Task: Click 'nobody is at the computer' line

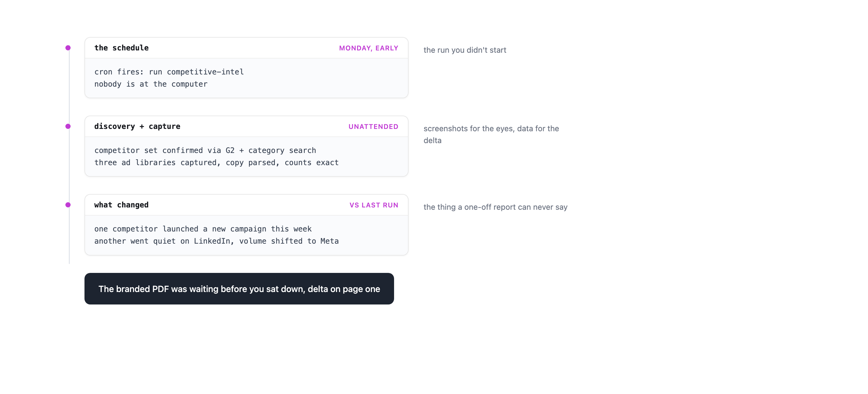Action: pos(151,84)
